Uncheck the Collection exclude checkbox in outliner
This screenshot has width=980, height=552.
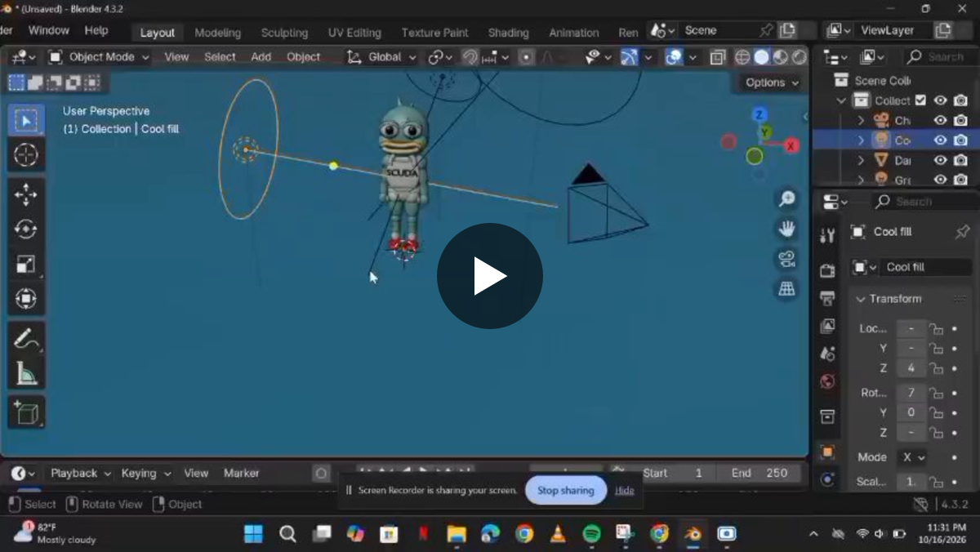click(x=920, y=100)
